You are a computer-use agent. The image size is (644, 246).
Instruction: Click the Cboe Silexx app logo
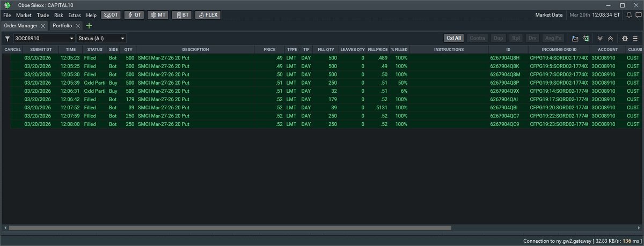(7, 5)
